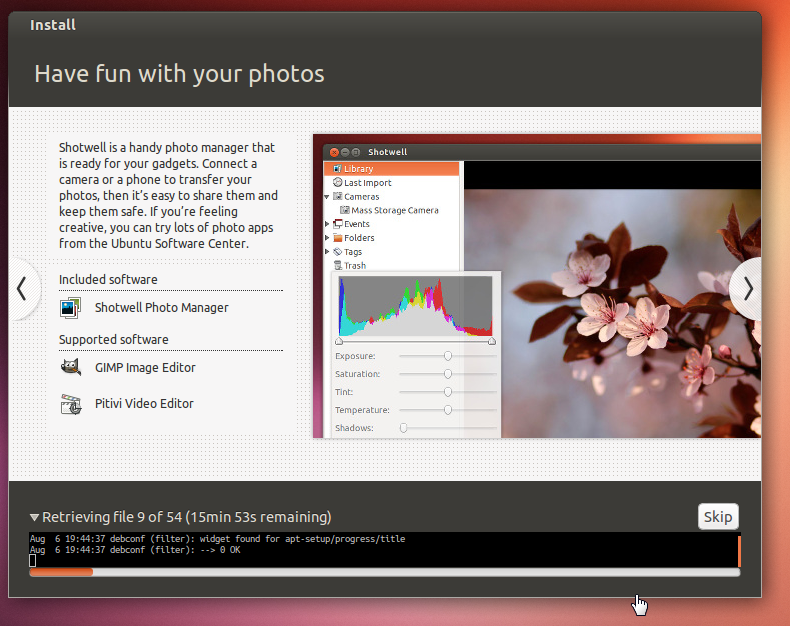790x626 pixels.
Task: Go to the previous slideshow page
Action: point(22,289)
